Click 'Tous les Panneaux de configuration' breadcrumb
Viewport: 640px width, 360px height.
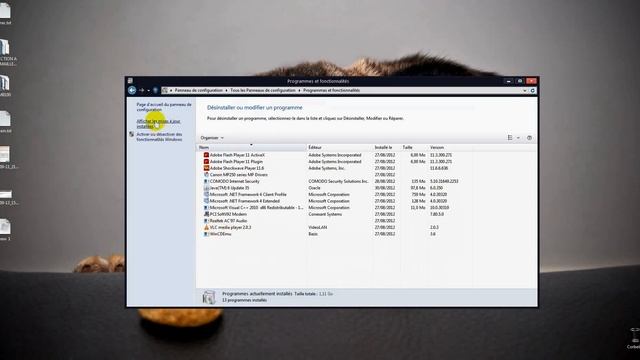click(x=262, y=90)
